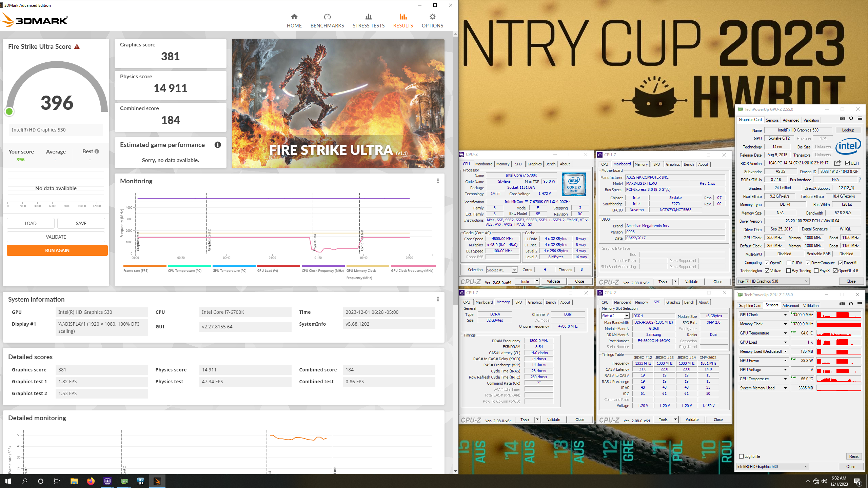Enable Log to file in GPU-Z Sensors
This screenshot has height=488, width=868.
click(742, 456)
